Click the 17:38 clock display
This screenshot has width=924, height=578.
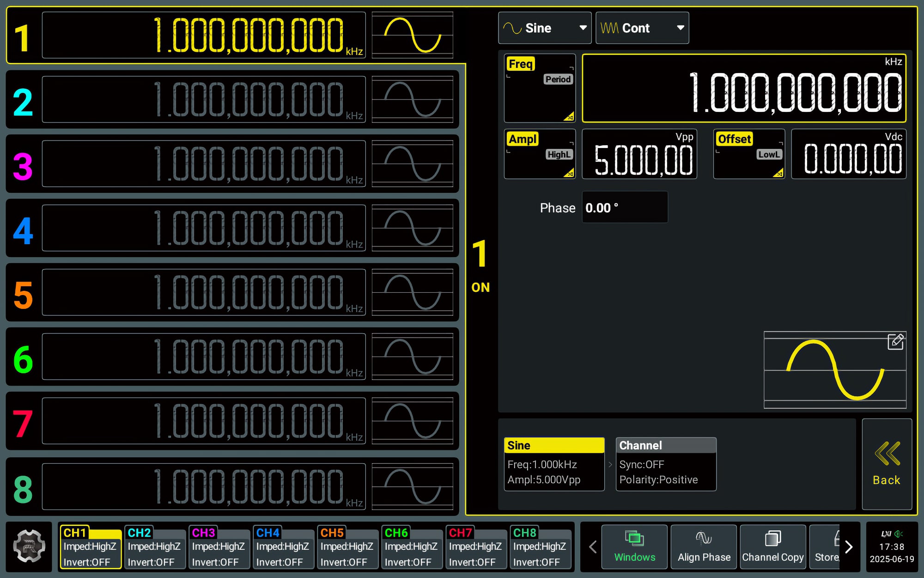(x=892, y=547)
